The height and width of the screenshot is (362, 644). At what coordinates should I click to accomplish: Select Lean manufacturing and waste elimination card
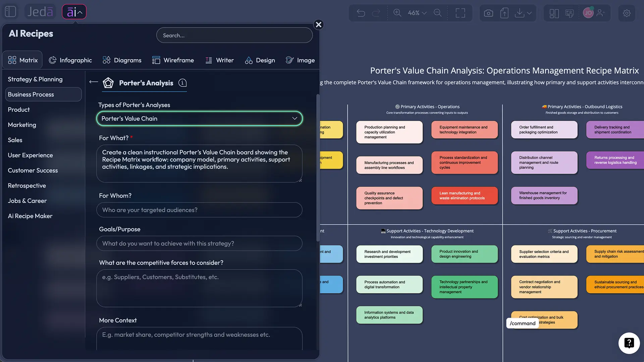coord(464,195)
